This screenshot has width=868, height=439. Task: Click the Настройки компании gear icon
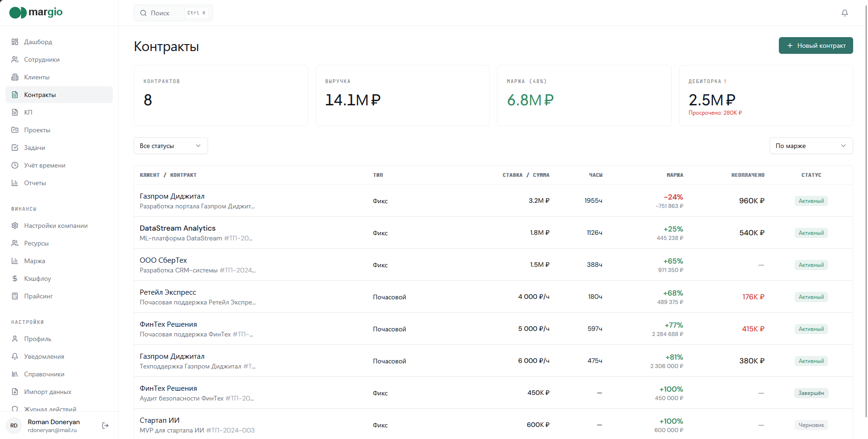[x=15, y=226]
